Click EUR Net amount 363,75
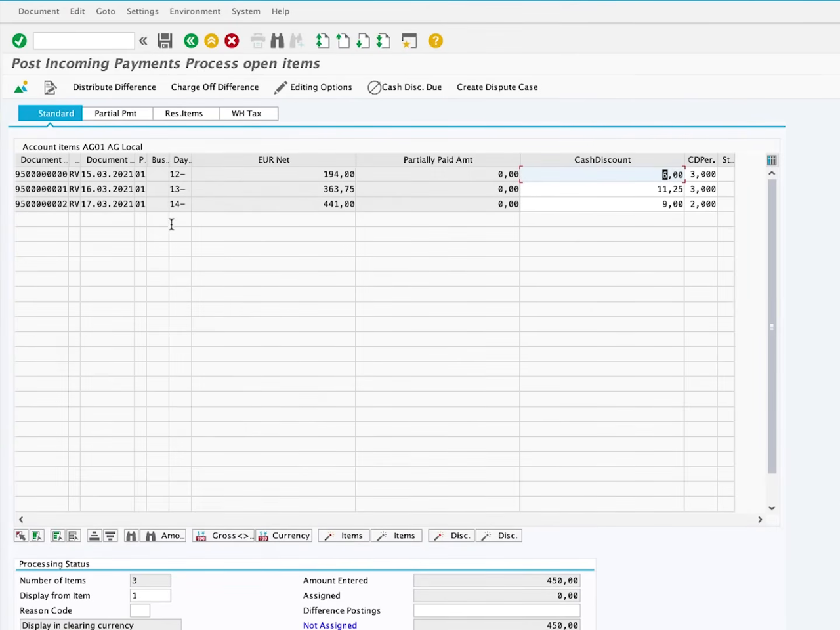 tap(274, 189)
